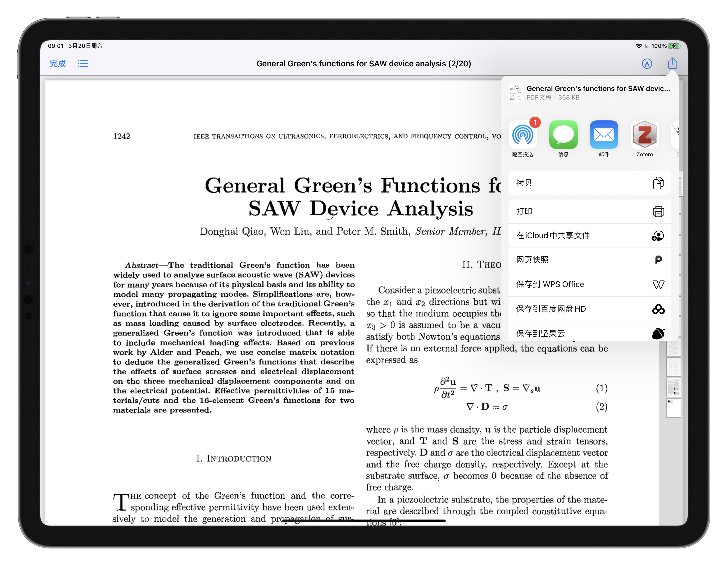Tap the Abstract paragraph text
Viewport: 728px width, 566px height.
pos(234,337)
